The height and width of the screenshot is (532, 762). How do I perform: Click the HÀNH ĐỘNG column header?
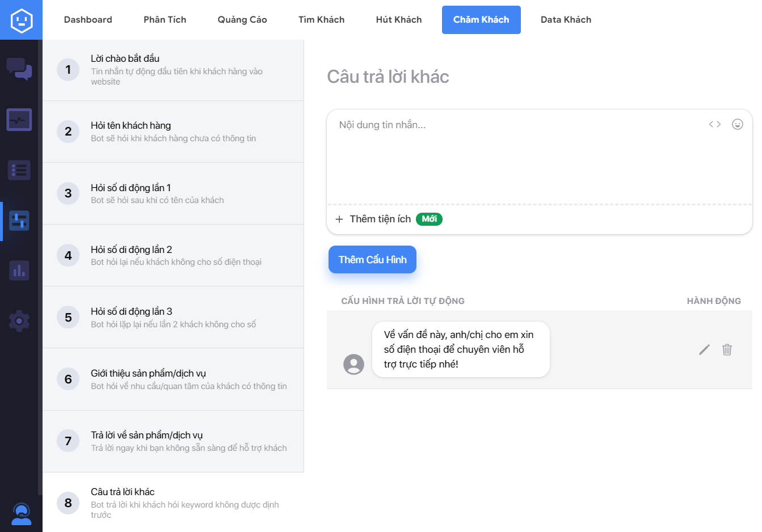pyautogui.click(x=714, y=301)
